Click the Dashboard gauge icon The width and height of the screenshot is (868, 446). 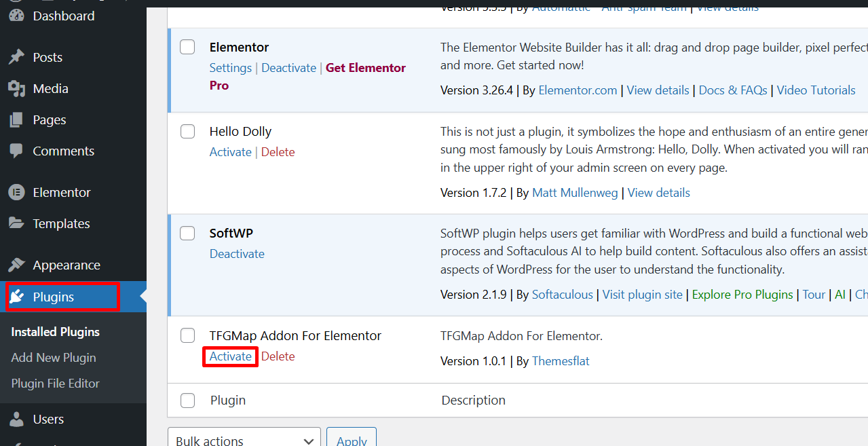click(x=16, y=16)
